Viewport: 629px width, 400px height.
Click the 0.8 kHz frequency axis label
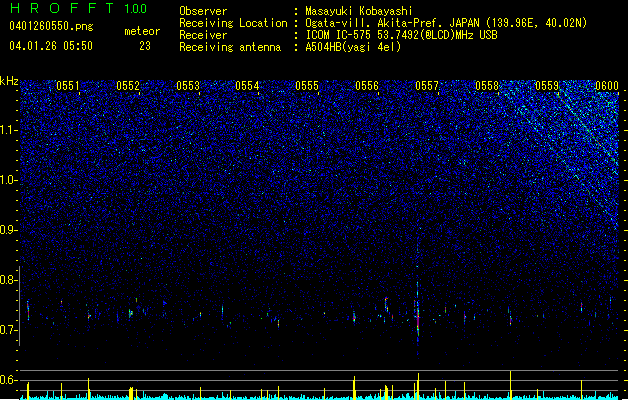tap(8, 280)
